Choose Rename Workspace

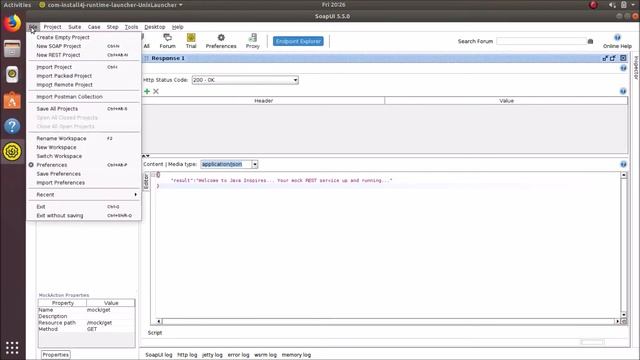(61, 139)
